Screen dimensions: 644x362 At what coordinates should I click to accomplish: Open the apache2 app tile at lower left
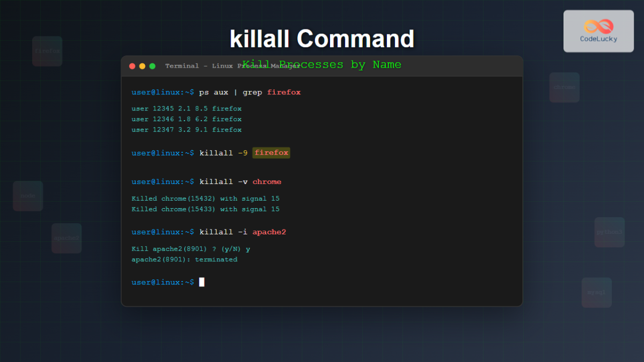(x=67, y=238)
